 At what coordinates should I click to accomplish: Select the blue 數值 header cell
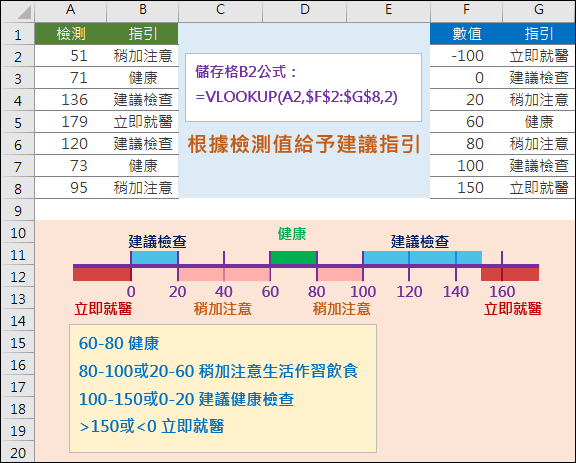click(x=466, y=34)
